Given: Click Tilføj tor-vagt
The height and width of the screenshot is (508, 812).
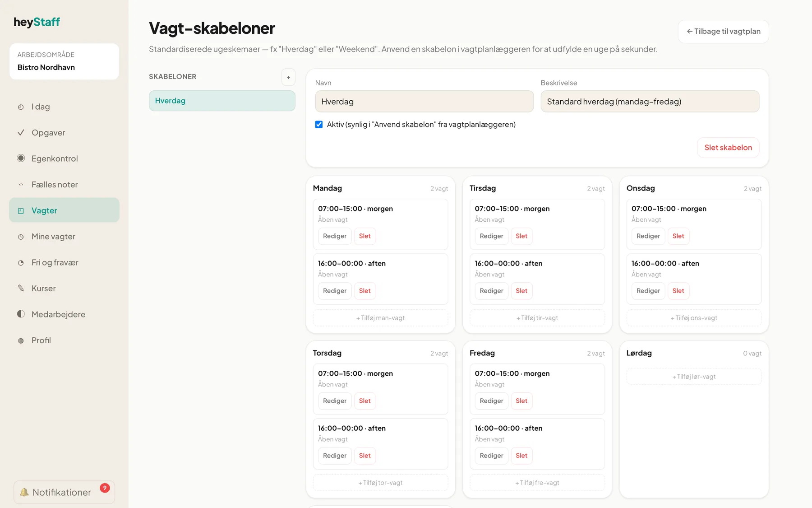Looking at the screenshot, I should 380,483.
